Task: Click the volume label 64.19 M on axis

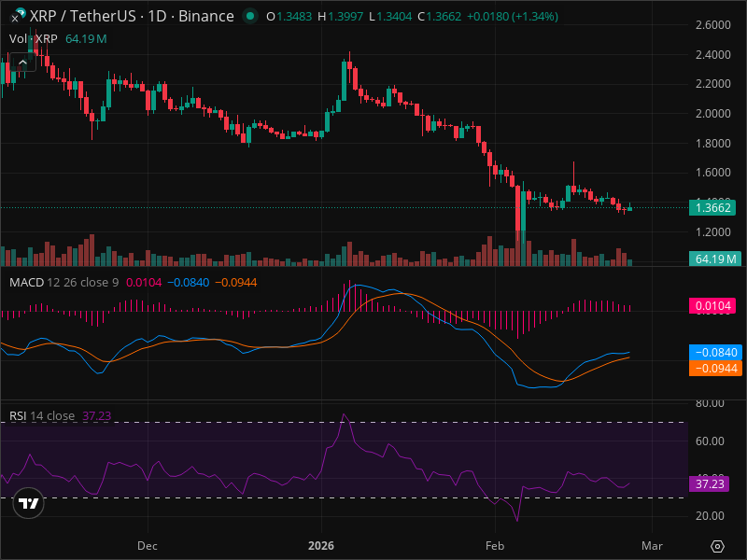Action: [715, 259]
